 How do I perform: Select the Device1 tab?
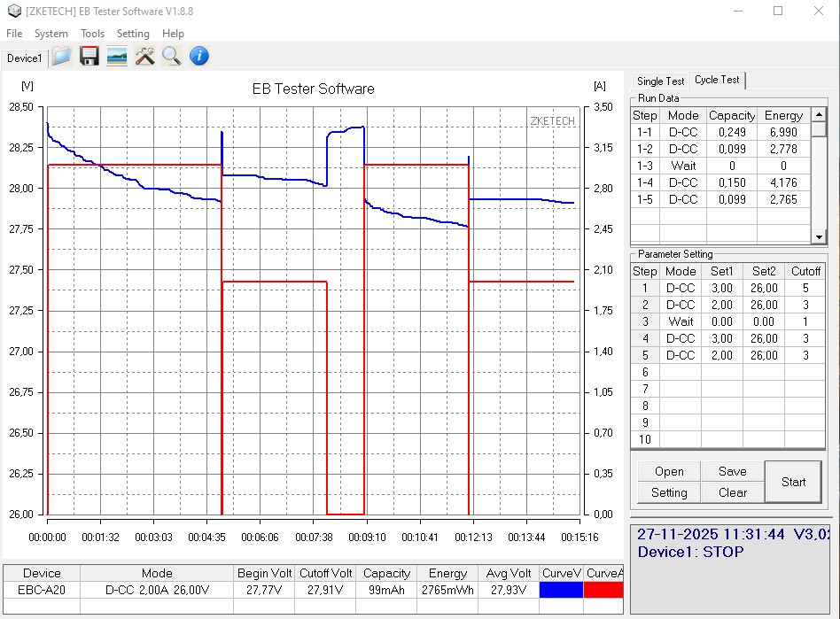tap(24, 58)
